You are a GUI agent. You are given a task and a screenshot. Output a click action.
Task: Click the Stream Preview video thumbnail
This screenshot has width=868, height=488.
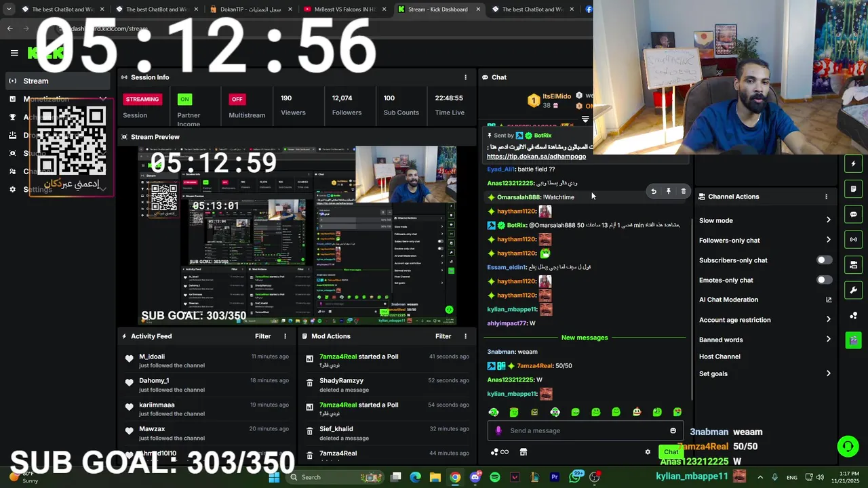[x=296, y=235]
